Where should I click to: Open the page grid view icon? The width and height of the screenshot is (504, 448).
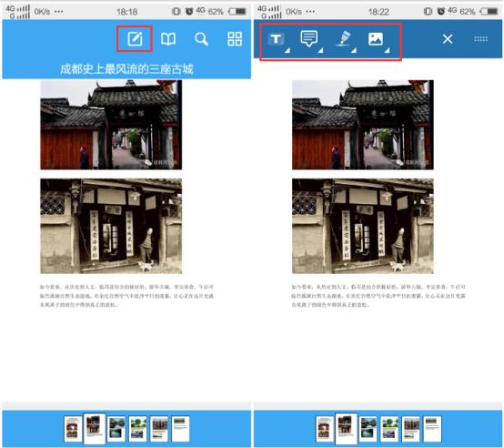235,39
